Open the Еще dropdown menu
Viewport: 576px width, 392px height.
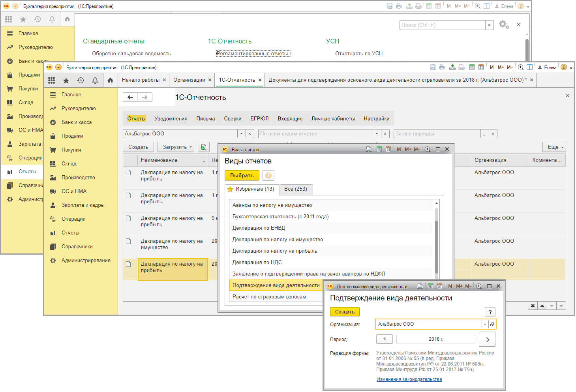click(x=554, y=147)
